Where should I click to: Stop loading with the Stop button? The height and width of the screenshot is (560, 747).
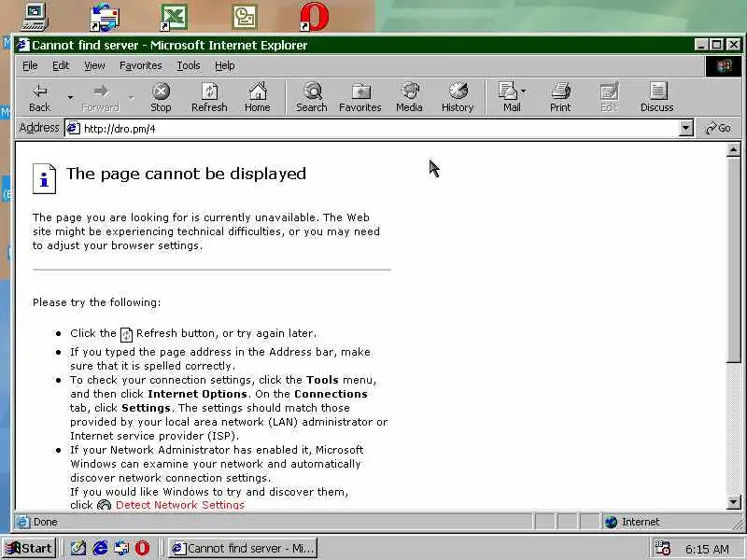[161, 98]
